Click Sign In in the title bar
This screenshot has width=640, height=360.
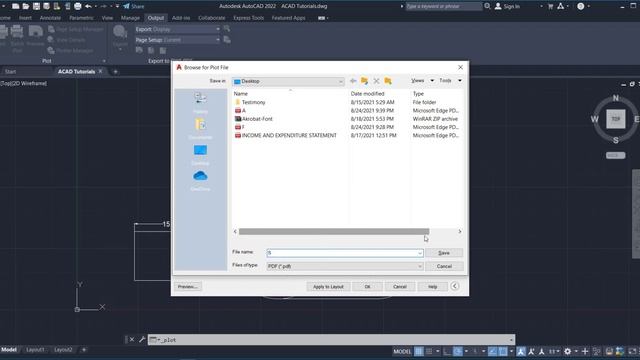click(507, 6)
